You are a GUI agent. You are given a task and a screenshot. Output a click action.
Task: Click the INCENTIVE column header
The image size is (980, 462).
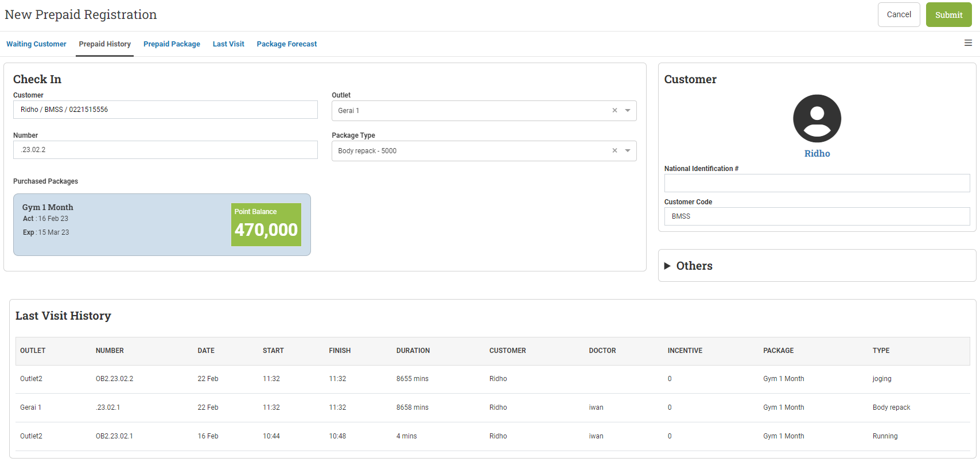685,351
